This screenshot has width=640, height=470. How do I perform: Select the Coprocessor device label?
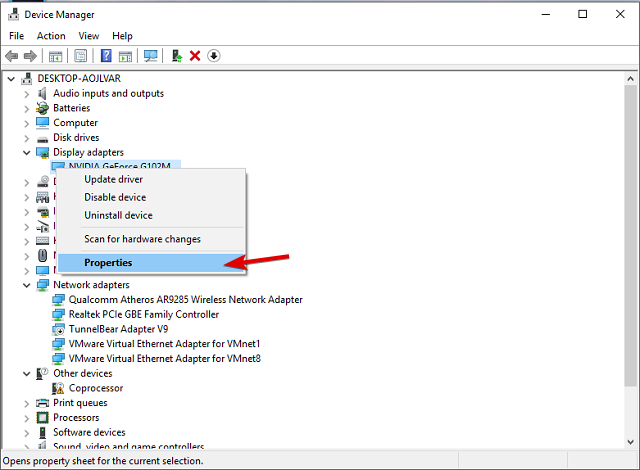pyautogui.click(x=96, y=388)
